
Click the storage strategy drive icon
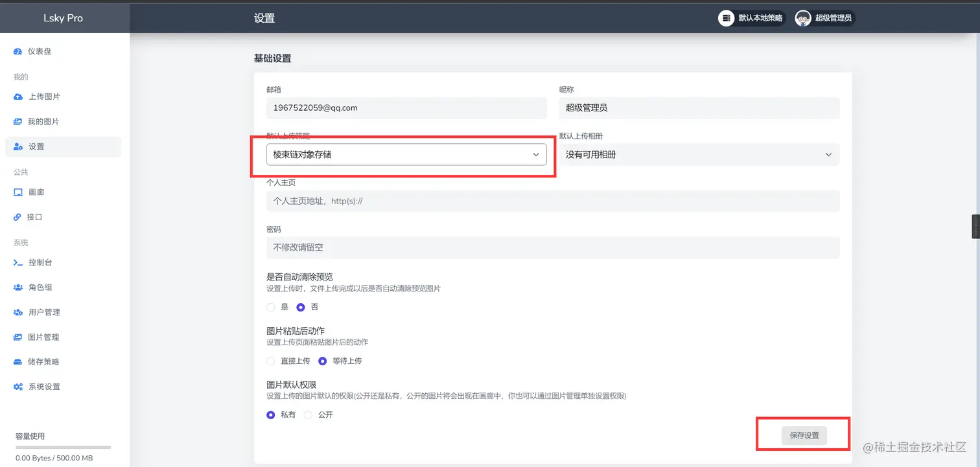18,362
